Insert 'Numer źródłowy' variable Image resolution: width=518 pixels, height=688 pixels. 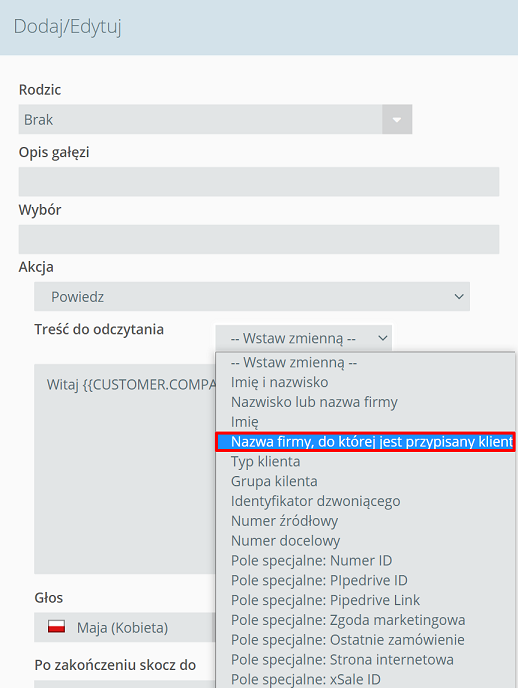pos(366,521)
